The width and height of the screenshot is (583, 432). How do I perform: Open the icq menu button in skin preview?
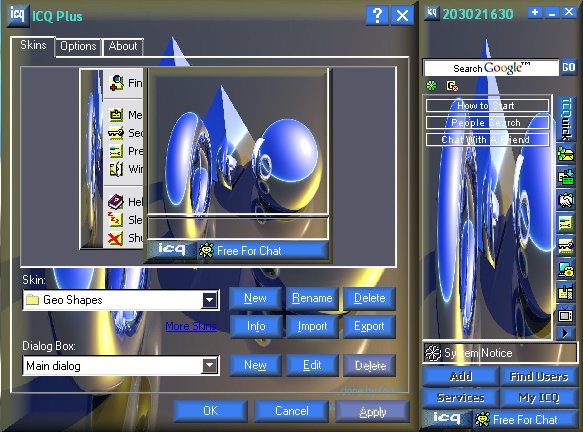click(171, 249)
